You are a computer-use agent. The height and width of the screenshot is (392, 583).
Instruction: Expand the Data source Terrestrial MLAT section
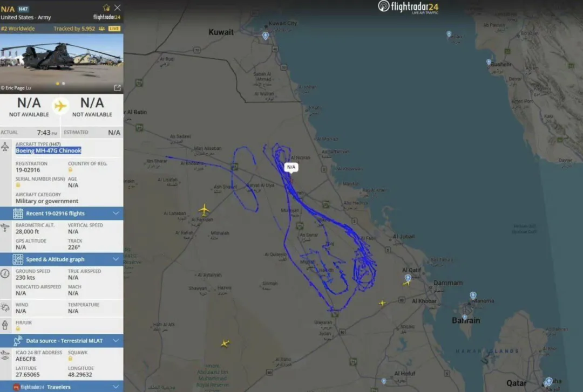62,341
